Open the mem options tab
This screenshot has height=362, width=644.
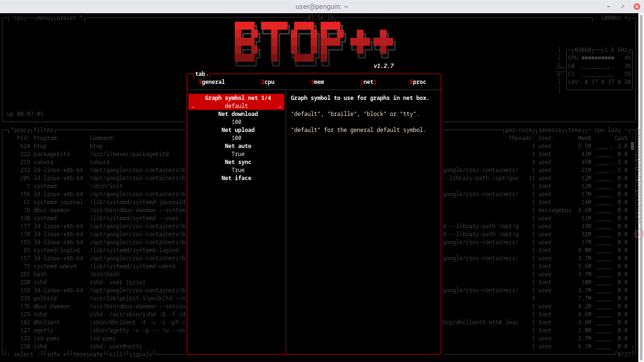tap(317, 82)
